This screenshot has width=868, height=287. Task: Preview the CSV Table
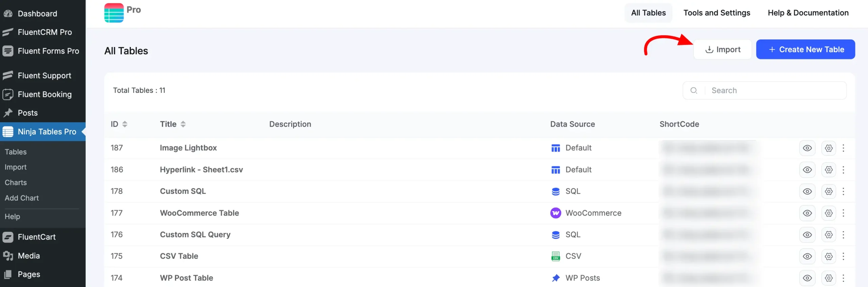[x=807, y=257]
